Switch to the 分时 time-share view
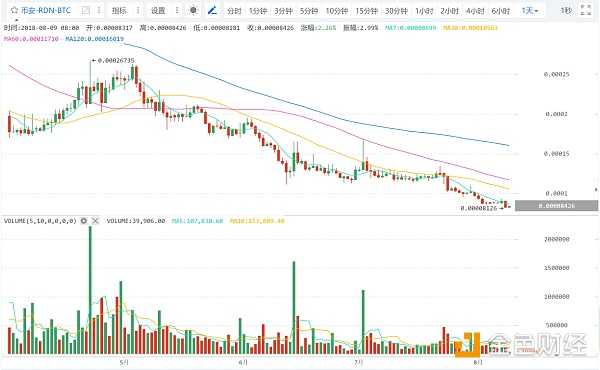This screenshot has height=370, width=600. (234, 11)
